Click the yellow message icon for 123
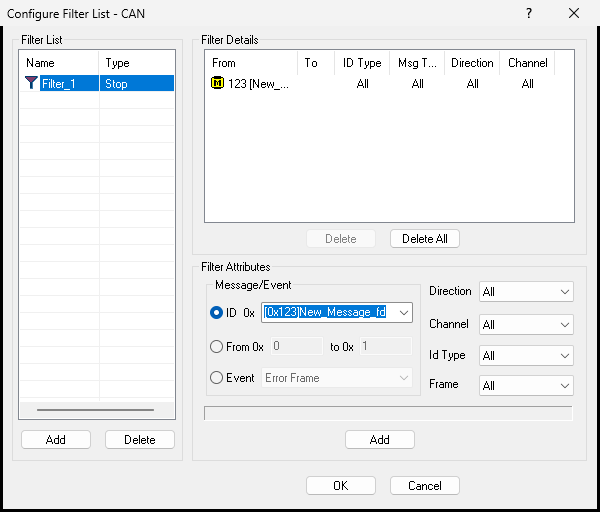The image size is (600, 512). click(217, 83)
